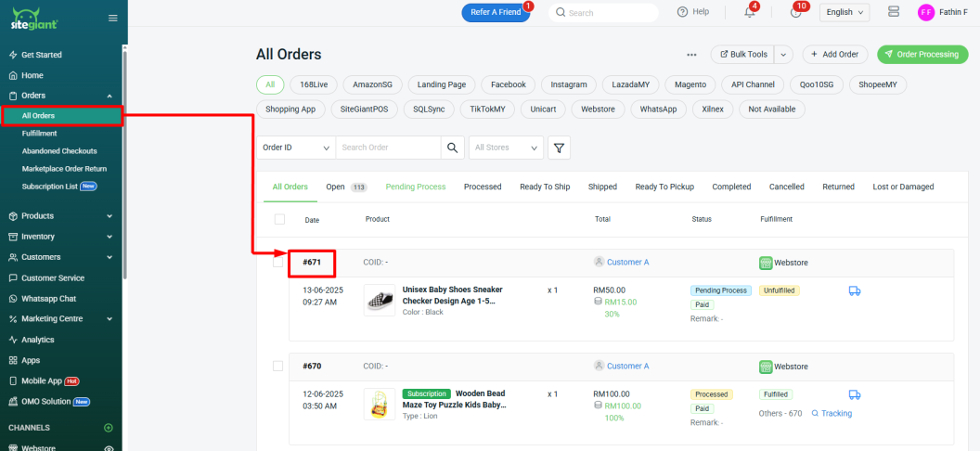The height and width of the screenshot is (451, 980).
Task: Click the Apps grid icon in sidebar
Action: coord(13,360)
